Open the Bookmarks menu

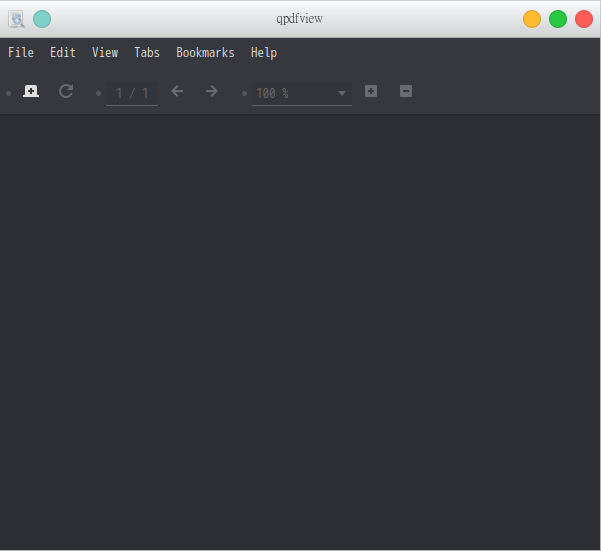point(205,52)
